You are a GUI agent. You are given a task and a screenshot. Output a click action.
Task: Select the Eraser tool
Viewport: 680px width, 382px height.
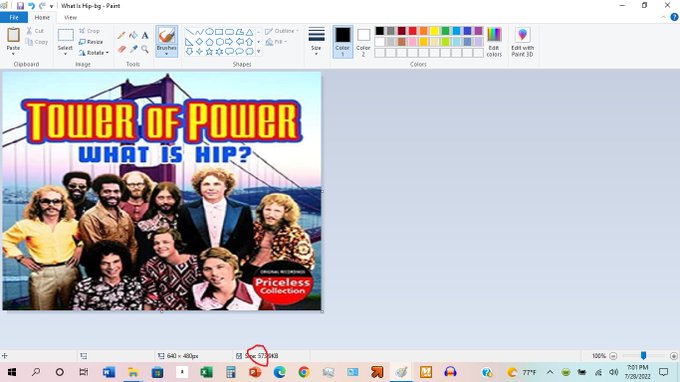pos(121,49)
